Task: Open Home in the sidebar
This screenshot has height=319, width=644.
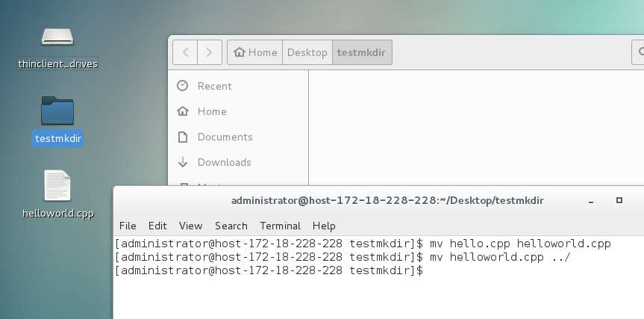Action: click(212, 111)
